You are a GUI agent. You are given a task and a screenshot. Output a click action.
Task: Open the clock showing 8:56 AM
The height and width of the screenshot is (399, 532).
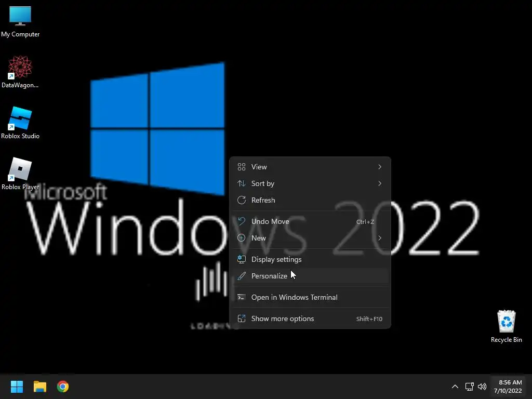[x=508, y=387]
